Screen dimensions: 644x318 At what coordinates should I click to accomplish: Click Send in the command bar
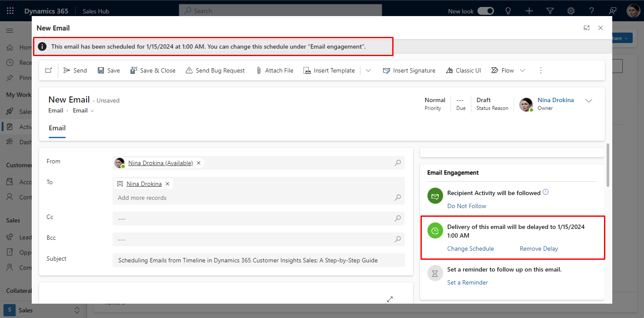tap(75, 70)
